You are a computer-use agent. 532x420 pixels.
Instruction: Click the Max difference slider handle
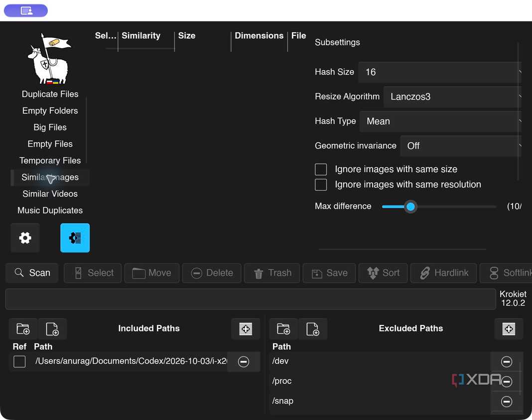[410, 207]
